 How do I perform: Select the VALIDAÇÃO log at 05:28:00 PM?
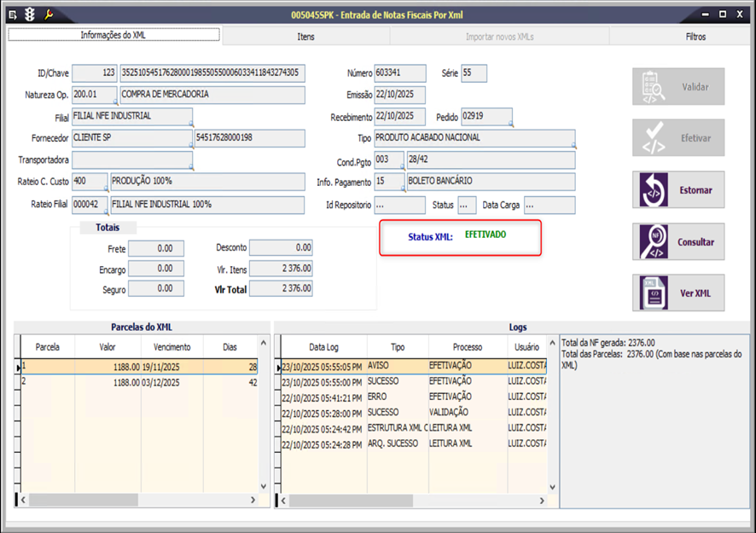click(414, 413)
